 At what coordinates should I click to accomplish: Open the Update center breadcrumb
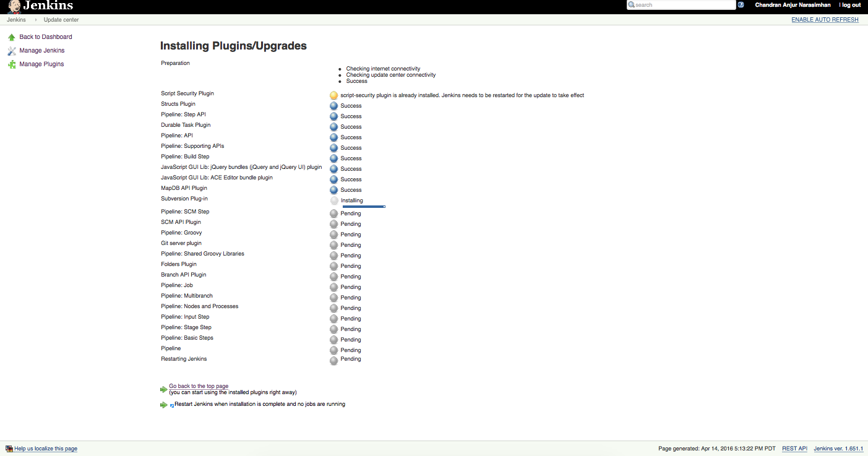[x=61, y=20]
